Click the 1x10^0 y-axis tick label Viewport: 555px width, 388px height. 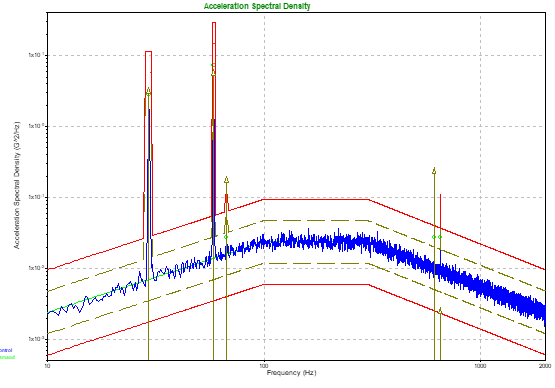tap(36, 126)
